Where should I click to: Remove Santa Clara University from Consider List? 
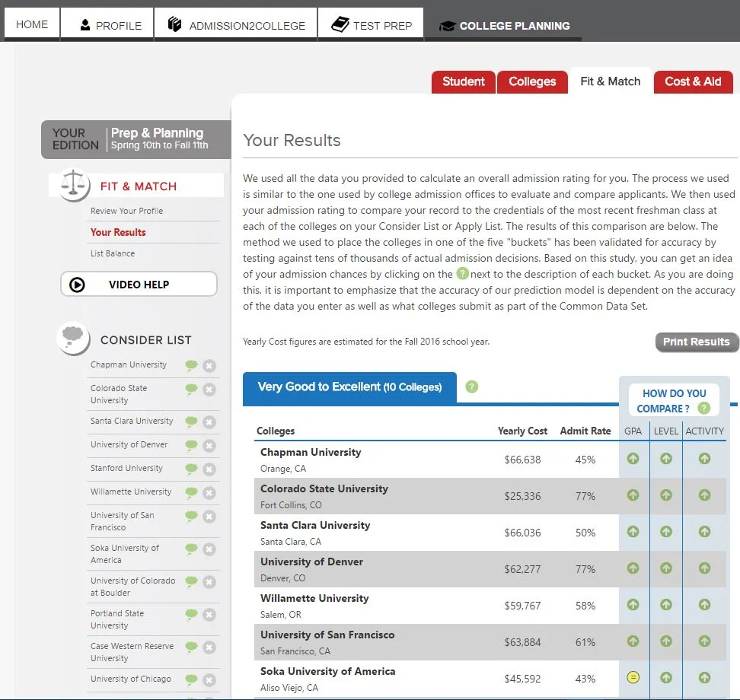[209, 422]
